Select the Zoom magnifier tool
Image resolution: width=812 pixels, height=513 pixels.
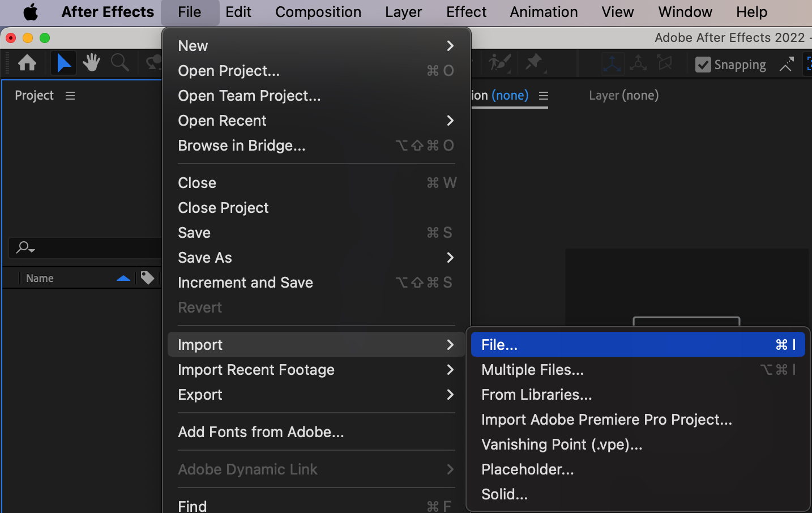click(x=119, y=63)
